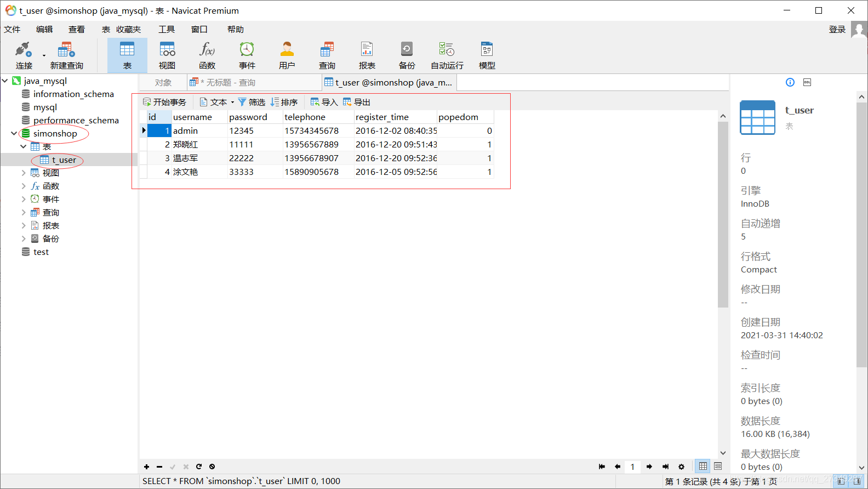Add a record with the plus icon
This screenshot has width=868, height=489.
point(146,467)
